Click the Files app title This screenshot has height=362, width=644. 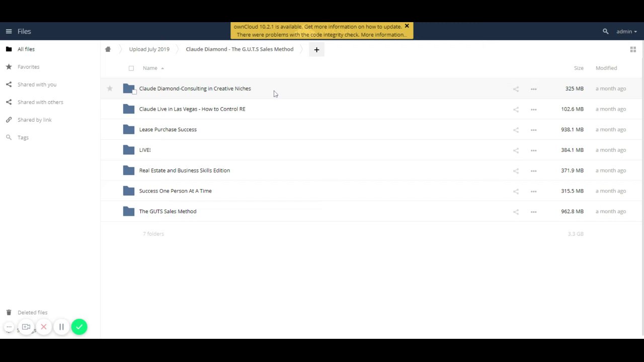click(x=24, y=31)
